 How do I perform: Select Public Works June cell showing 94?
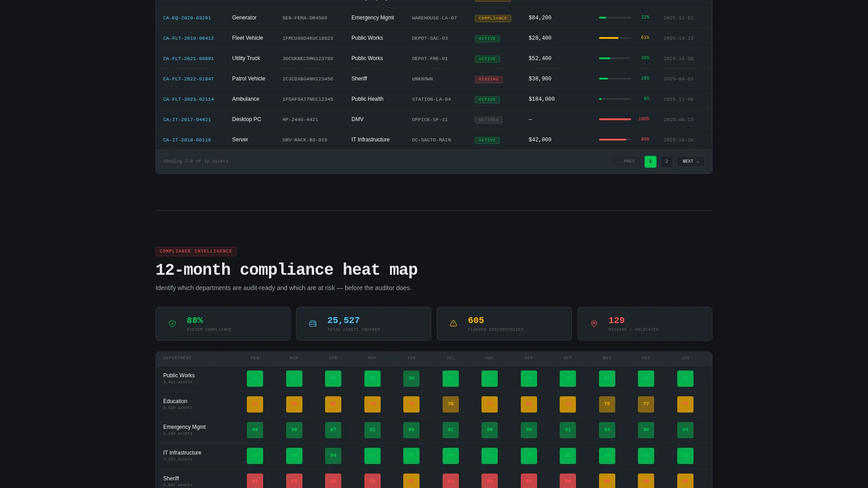411,379
